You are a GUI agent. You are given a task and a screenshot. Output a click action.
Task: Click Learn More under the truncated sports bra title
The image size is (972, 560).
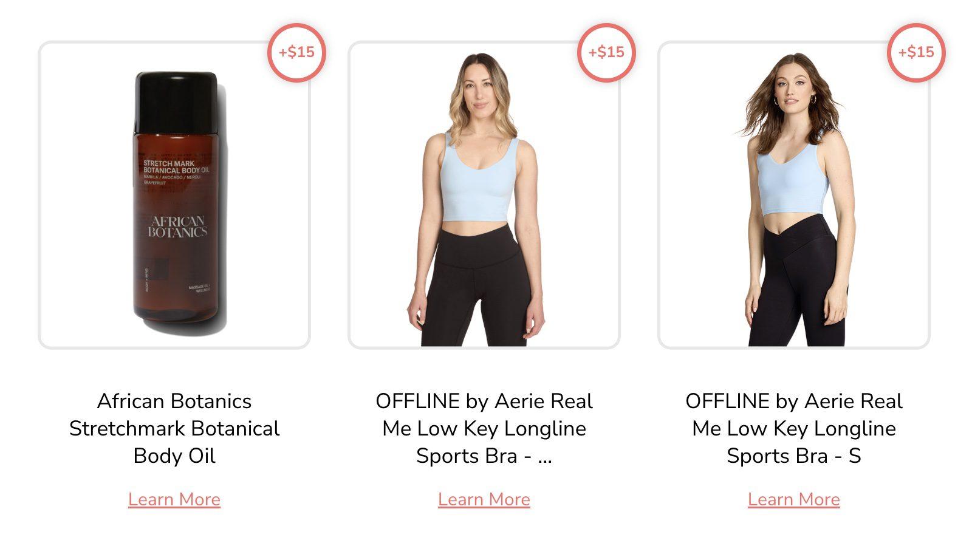click(484, 499)
